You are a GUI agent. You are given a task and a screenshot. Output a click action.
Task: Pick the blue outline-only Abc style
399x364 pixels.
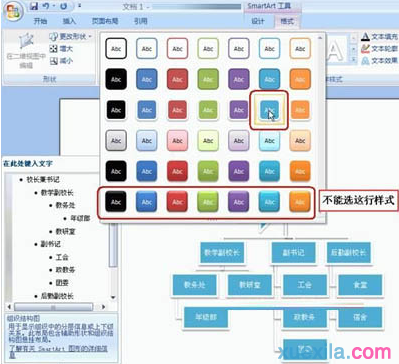[147, 49]
